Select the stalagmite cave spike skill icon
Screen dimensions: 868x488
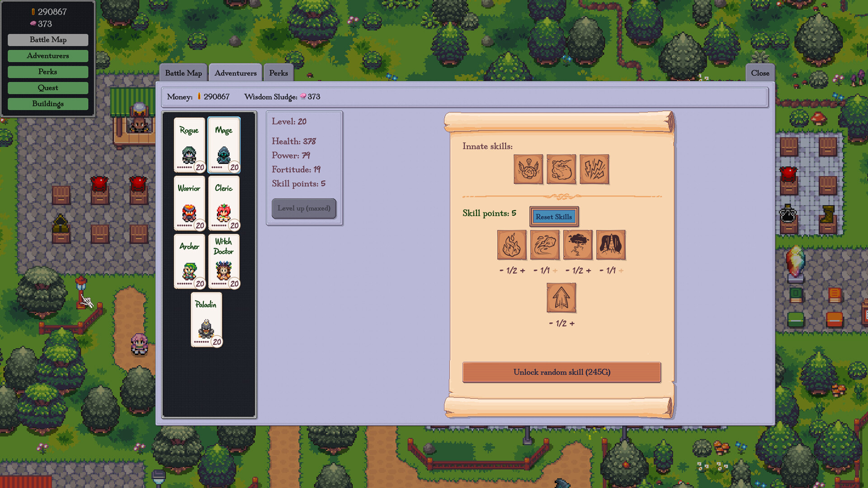point(611,245)
